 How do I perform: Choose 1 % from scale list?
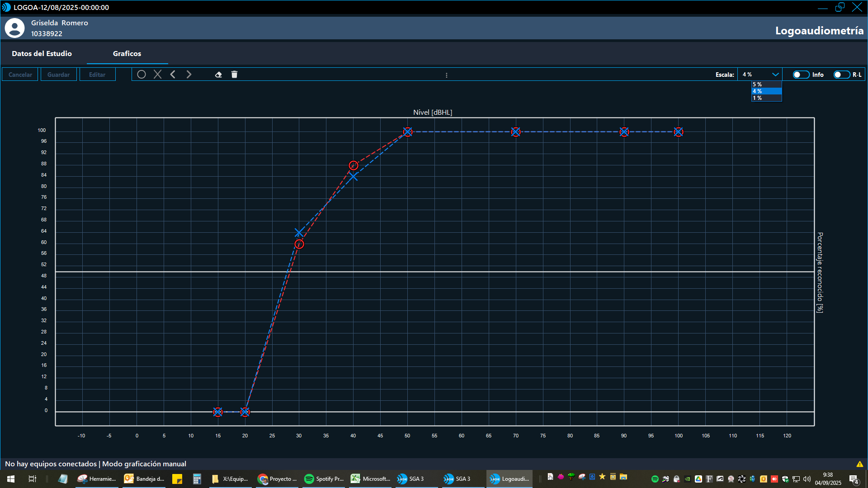[x=766, y=98]
